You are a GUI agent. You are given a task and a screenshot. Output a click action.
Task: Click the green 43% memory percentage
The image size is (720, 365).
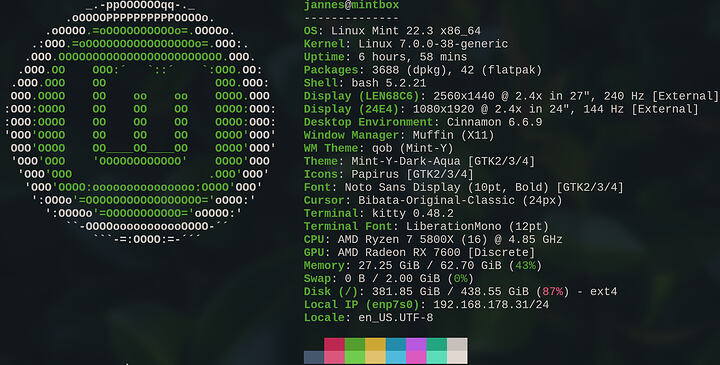coord(525,266)
